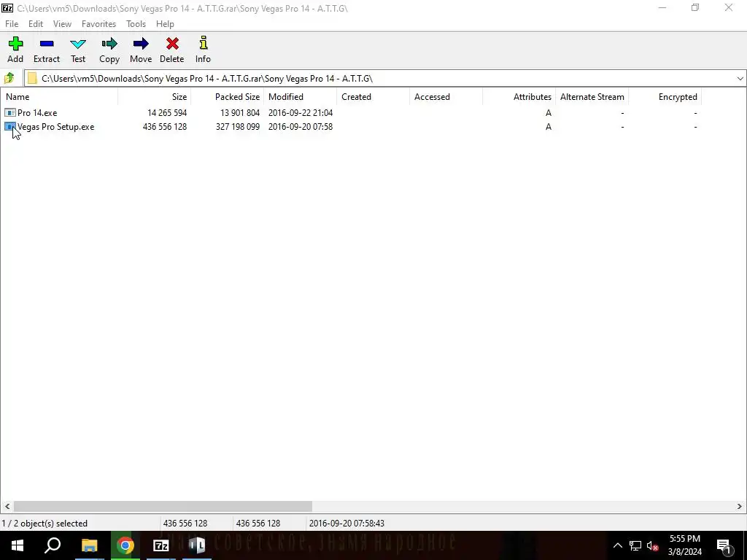This screenshot has height=560, width=747.
Task: Sort by the Encrypted column header
Action: coord(665,97)
